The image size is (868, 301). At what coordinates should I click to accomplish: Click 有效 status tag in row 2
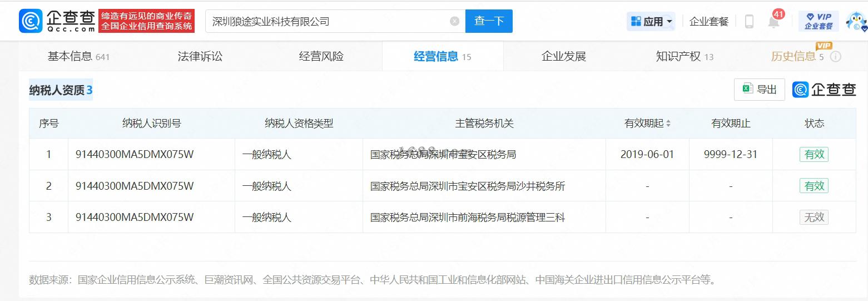pos(814,186)
